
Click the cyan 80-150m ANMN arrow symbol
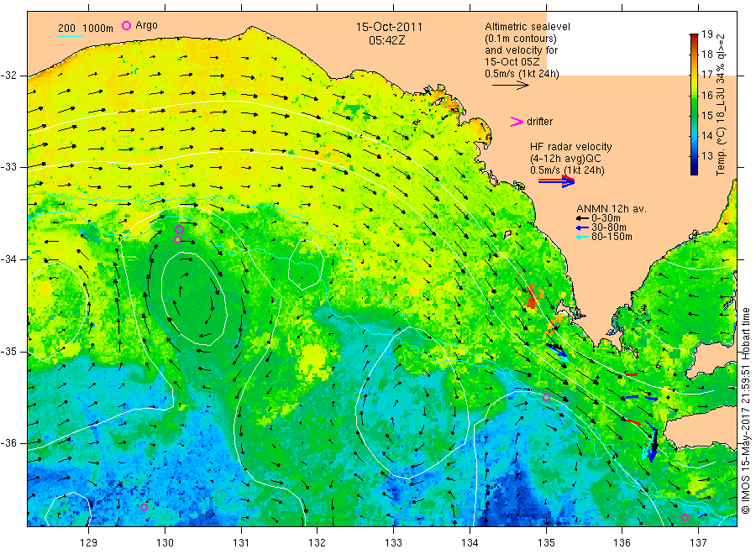582,237
